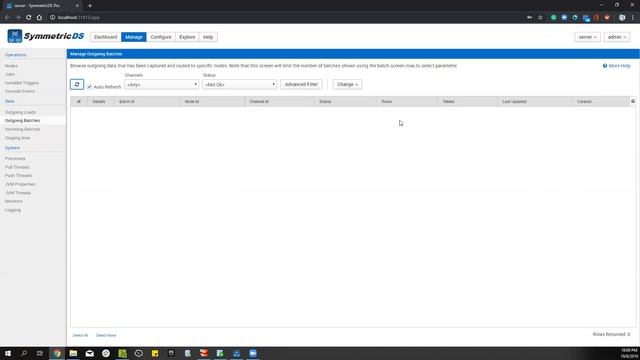Go to browser home page
The height and width of the screenshot is (360, 640).
tap(39, 18)
